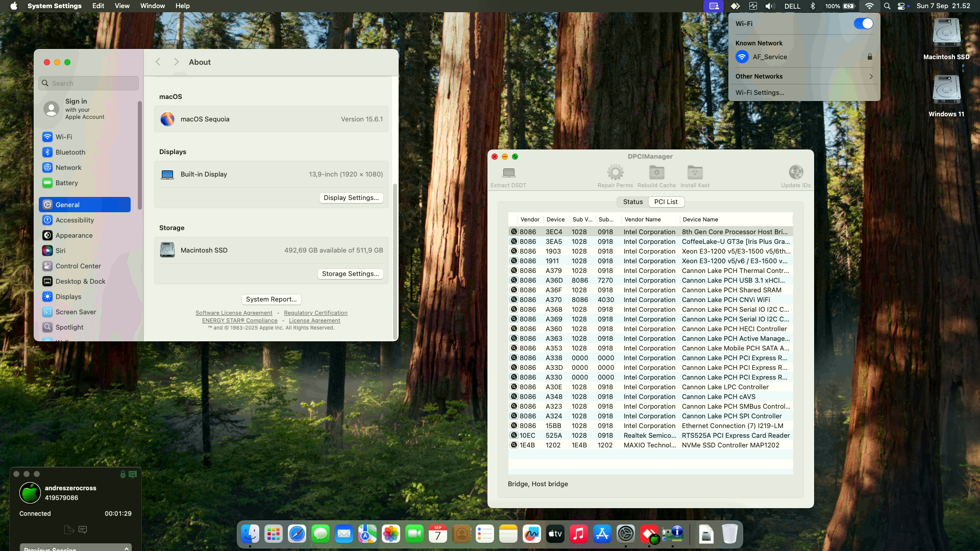The width and height of the screenshot is (980, 551).
Task: Open Battery in the Settings sidebar
Action: [x=85, y=183]
